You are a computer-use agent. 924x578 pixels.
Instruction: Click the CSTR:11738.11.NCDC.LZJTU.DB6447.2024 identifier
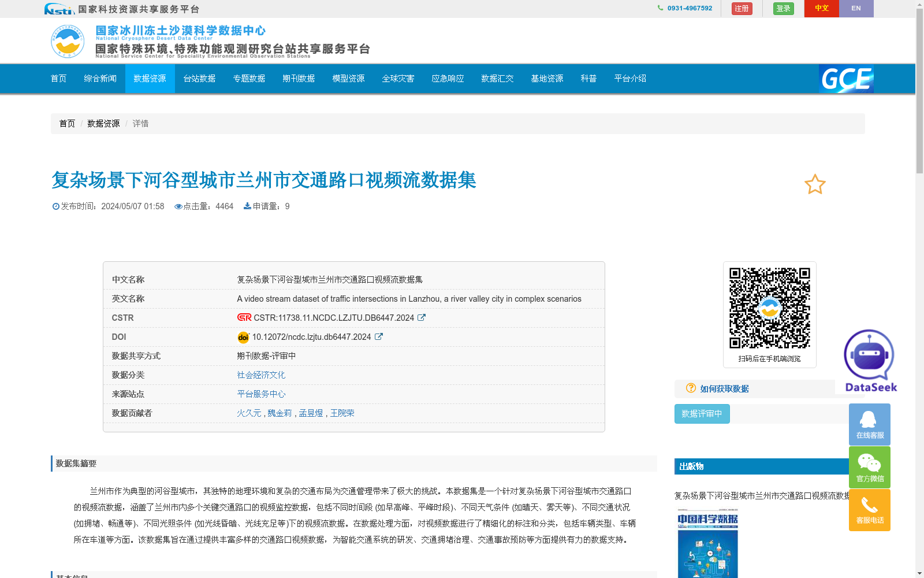pos(334,318)
